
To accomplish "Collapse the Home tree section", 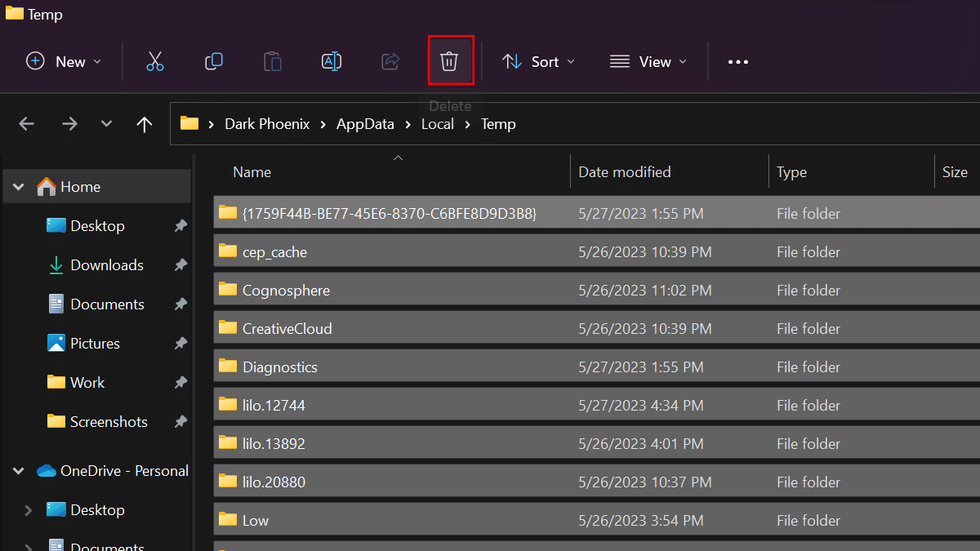I will click(19, 187).
